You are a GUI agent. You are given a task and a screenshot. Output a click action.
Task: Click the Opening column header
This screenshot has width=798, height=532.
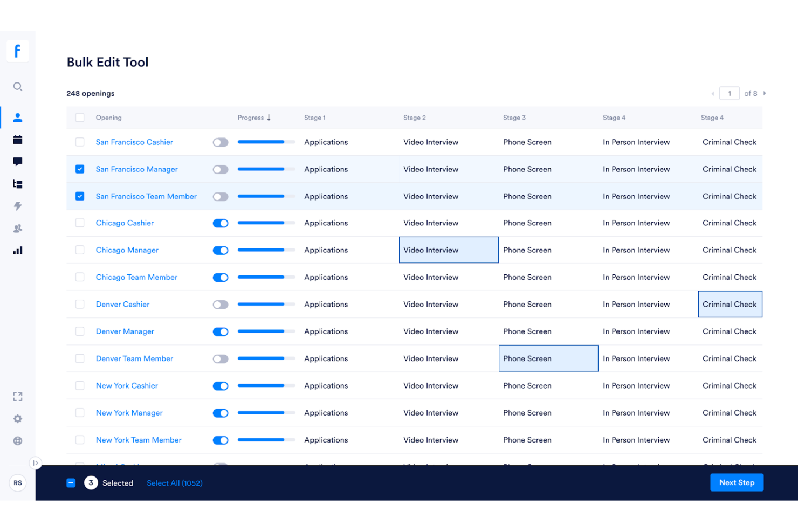pos(109,118)
